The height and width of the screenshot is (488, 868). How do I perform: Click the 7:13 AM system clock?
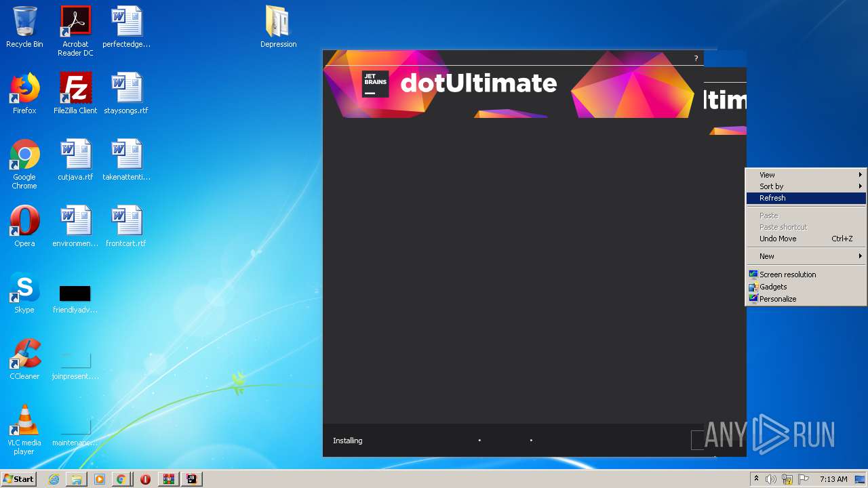click(x=833, y=479)
